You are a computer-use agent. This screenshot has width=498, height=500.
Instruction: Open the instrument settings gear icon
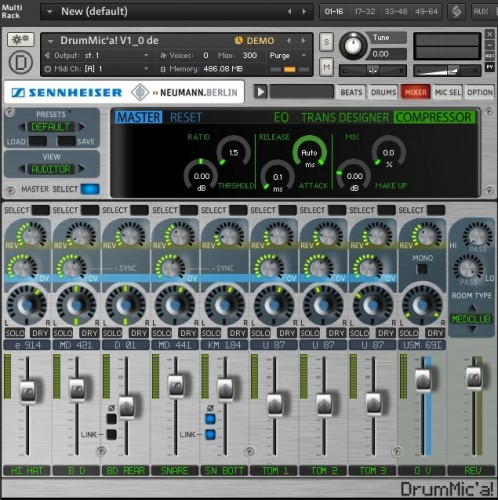click(20, 40)
